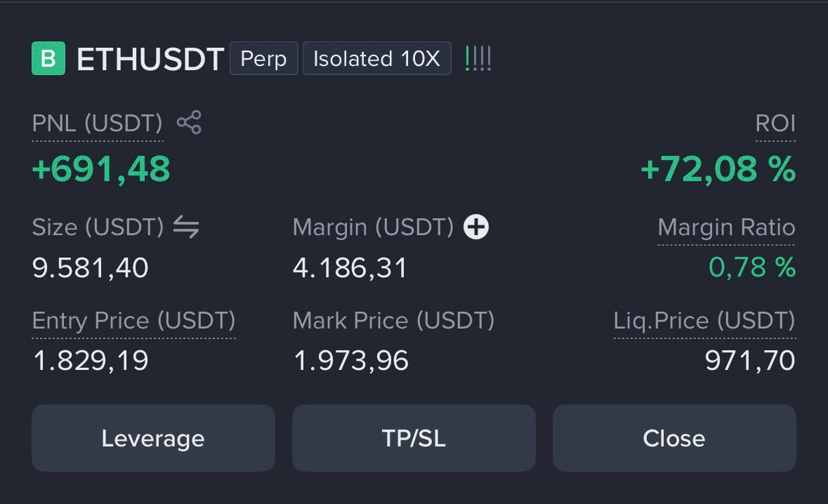Screen dimensions: 828x504
Task: Click the Margin Ratio label
Action: [727, 227]
